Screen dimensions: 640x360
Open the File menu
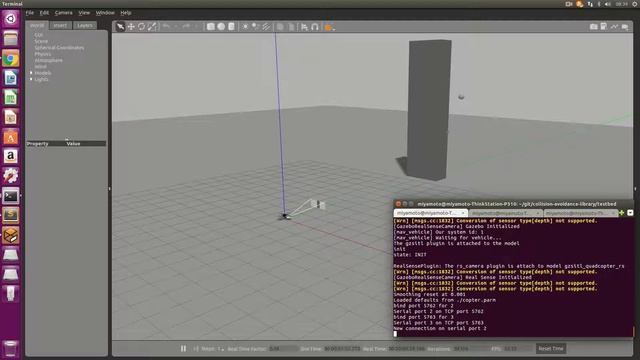[x=30, y=13]
